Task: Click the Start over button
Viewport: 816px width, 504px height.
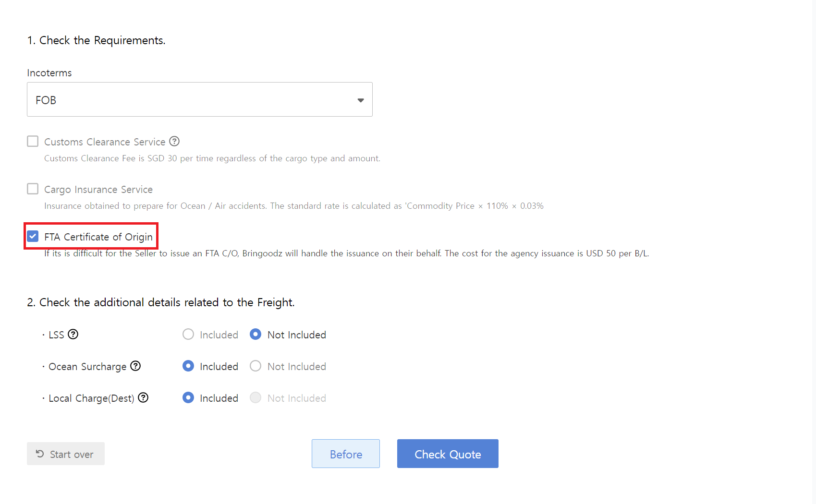Action: [x=66, y=454]
